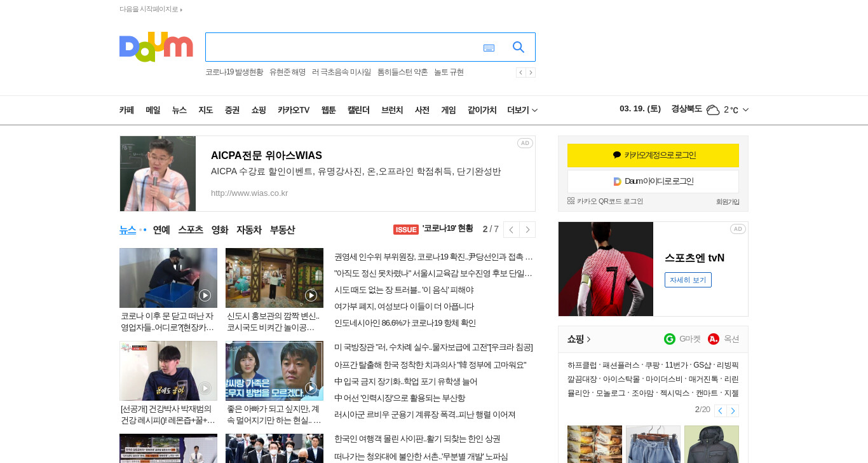868x463 pixels.
Task: Open the jeans product thumbnail in shopping
Action: (x=653, y=444)
